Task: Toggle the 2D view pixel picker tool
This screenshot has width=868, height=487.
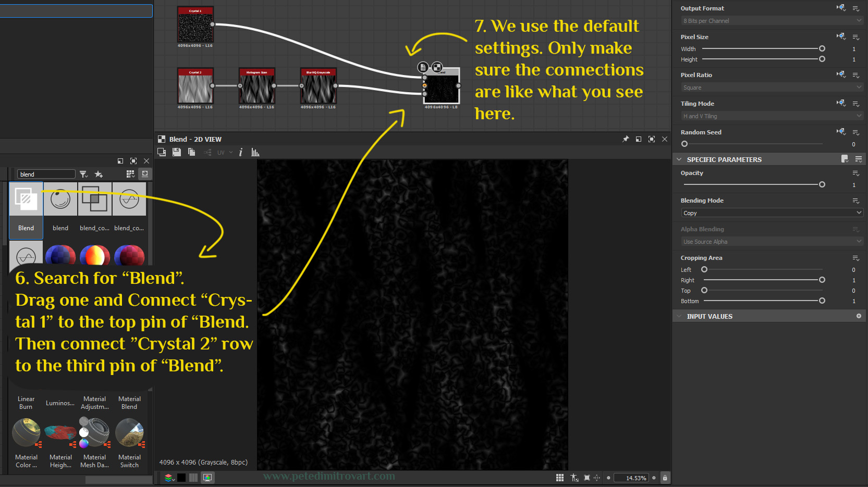Action: tap(574, 478)
